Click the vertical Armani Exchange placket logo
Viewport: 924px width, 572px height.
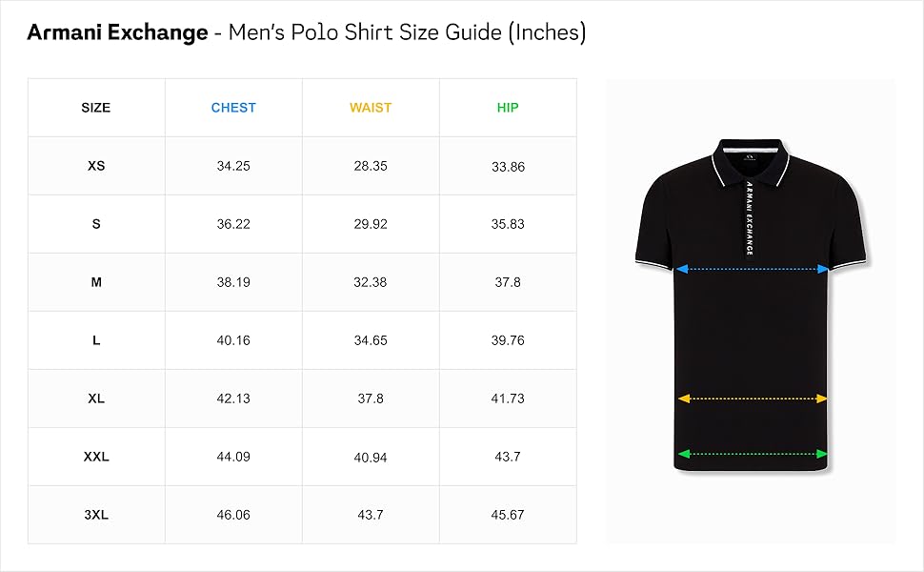coord(749,218)
